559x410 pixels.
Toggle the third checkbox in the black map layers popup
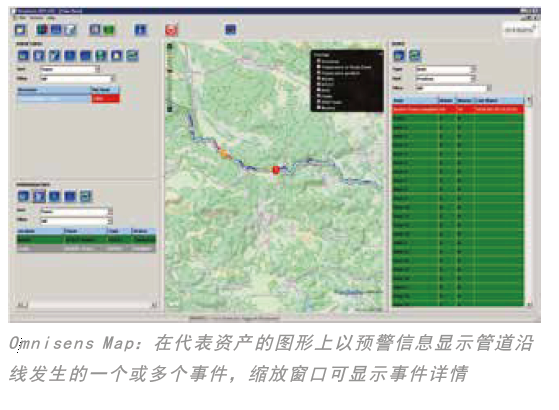[x=319, y=73]
